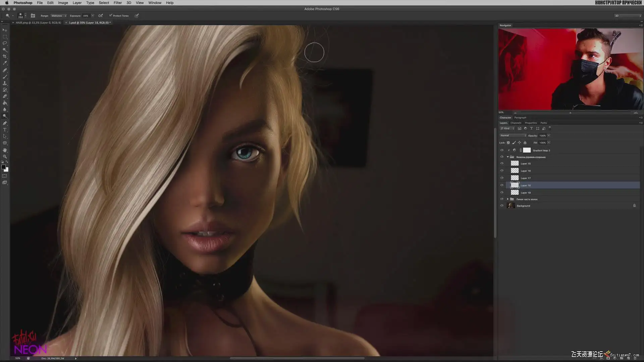Click the Exposure percentage field

pos(86,16)
